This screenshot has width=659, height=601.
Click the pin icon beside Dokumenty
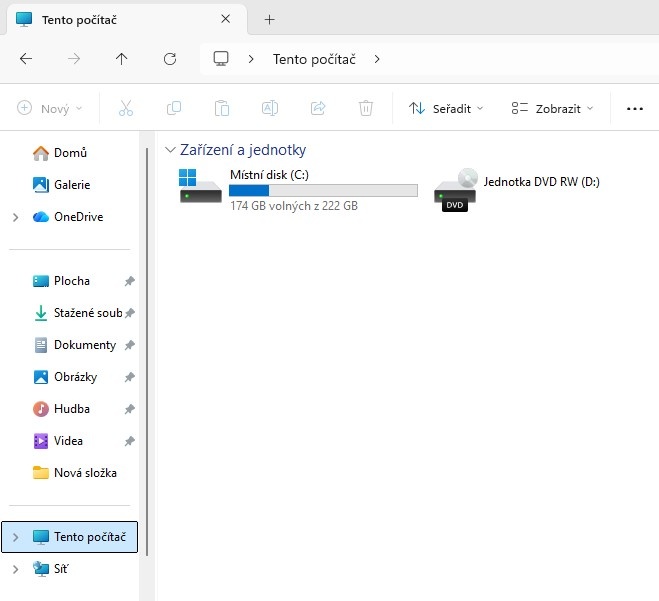[x=129, y=345]
